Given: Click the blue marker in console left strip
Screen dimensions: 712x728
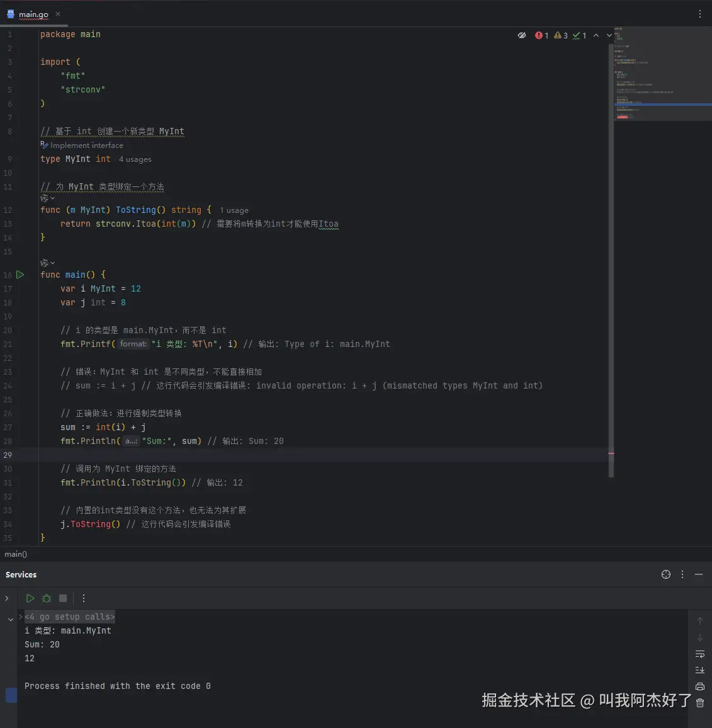Looking at the screenshot, I should tap(11, 695).
